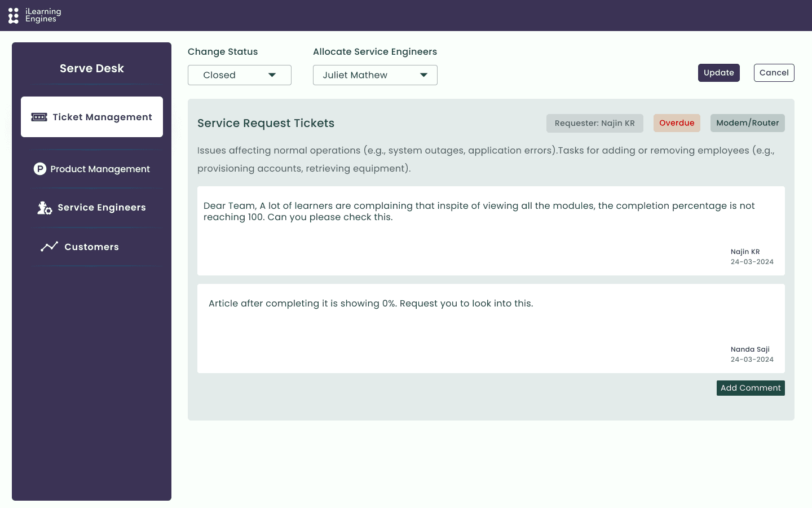Select the comment about Article showing 0%

click(x=491, y=329)
